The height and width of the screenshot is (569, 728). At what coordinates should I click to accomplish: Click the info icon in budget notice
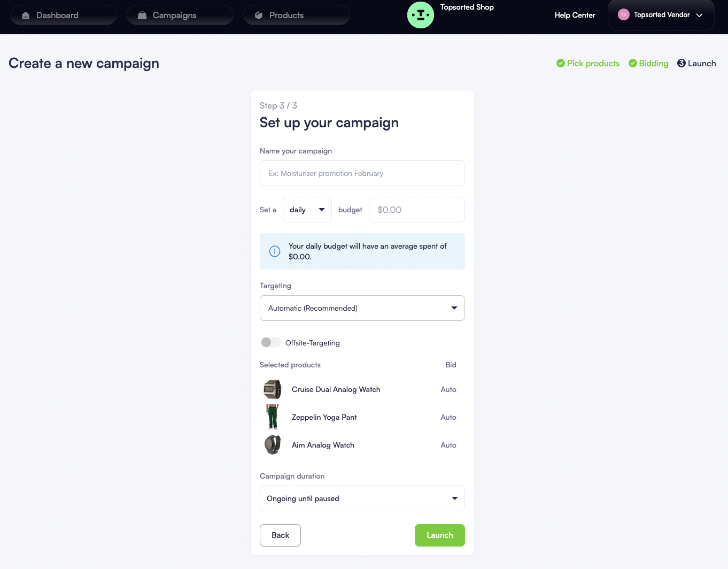coord(275,251)
